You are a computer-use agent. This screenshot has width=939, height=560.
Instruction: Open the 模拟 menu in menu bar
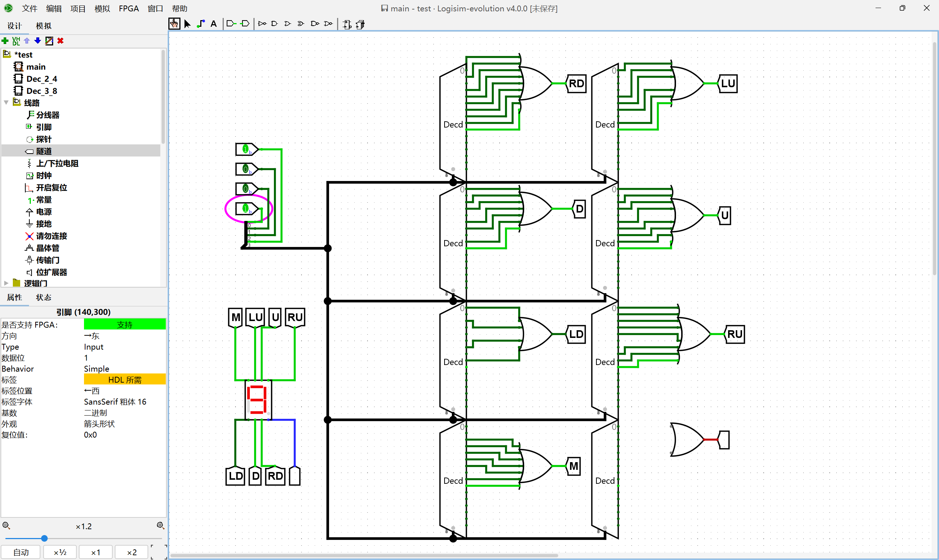pyautogui.click(x=102, y=8)
